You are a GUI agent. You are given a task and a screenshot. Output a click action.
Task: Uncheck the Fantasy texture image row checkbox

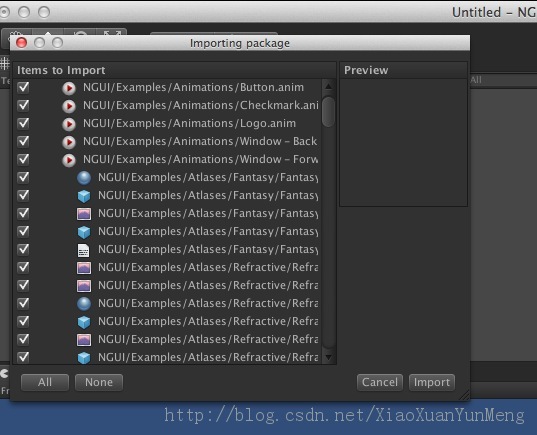click(x=23, y=213)
